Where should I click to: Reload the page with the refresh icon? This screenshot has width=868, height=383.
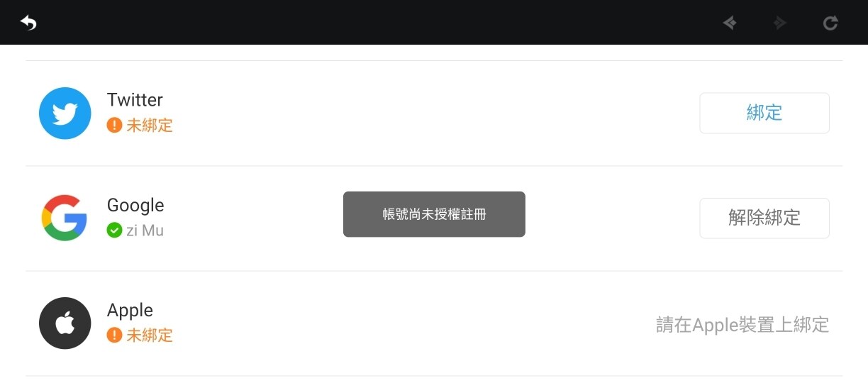[830, 23]
